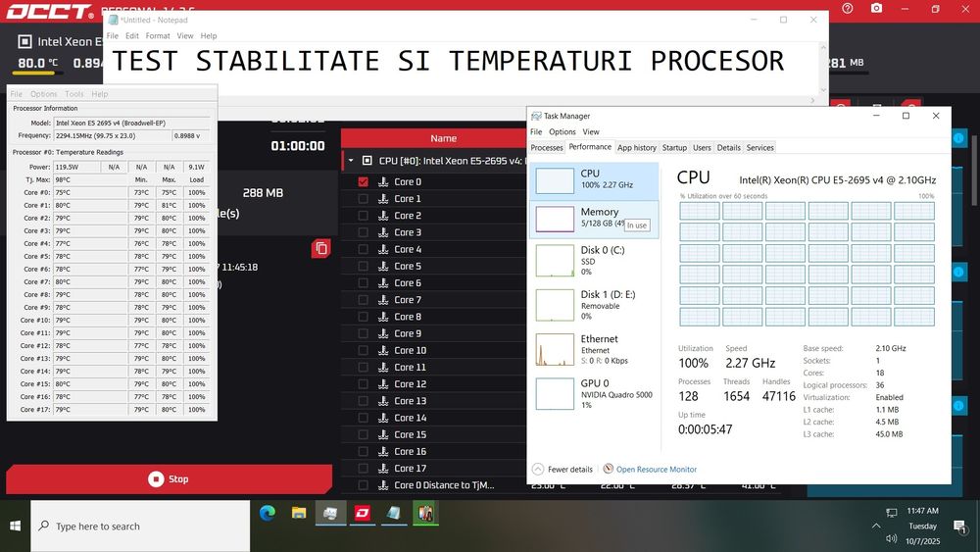Click the volume speaker tray icon
Image resolution: width=980 pixels, height=552 pixels.
pyautogui.click(x=891, y=539)
